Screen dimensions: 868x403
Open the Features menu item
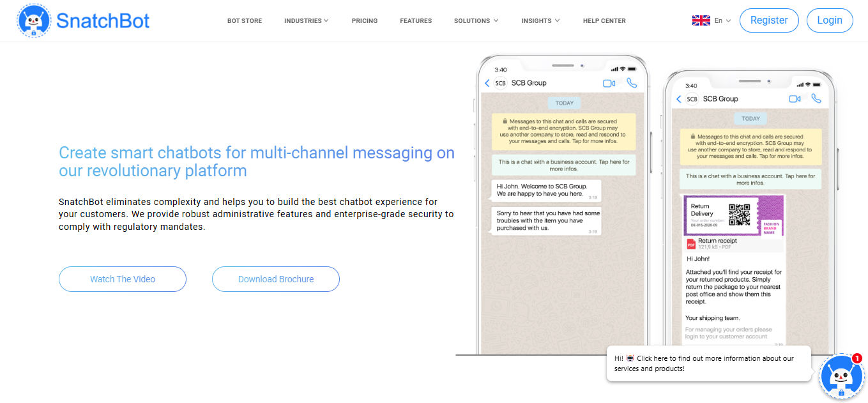pyautogui.click(x=416, y=21)
